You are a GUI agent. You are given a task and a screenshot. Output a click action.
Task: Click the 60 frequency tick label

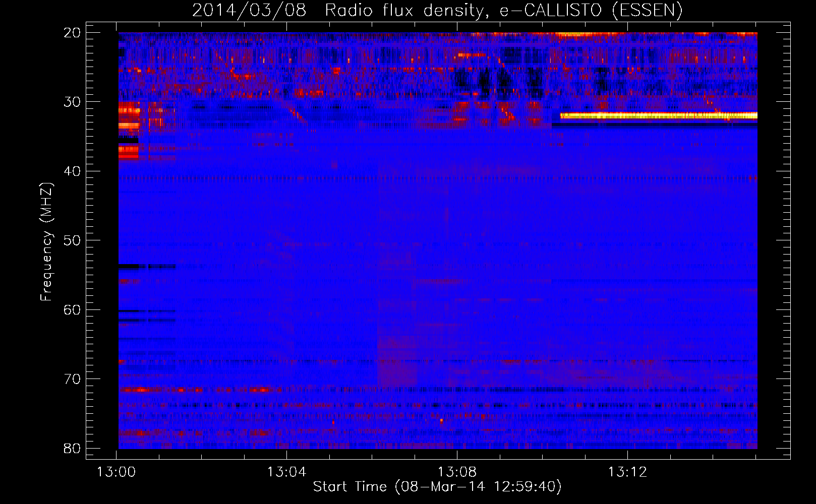coord(72,309)
